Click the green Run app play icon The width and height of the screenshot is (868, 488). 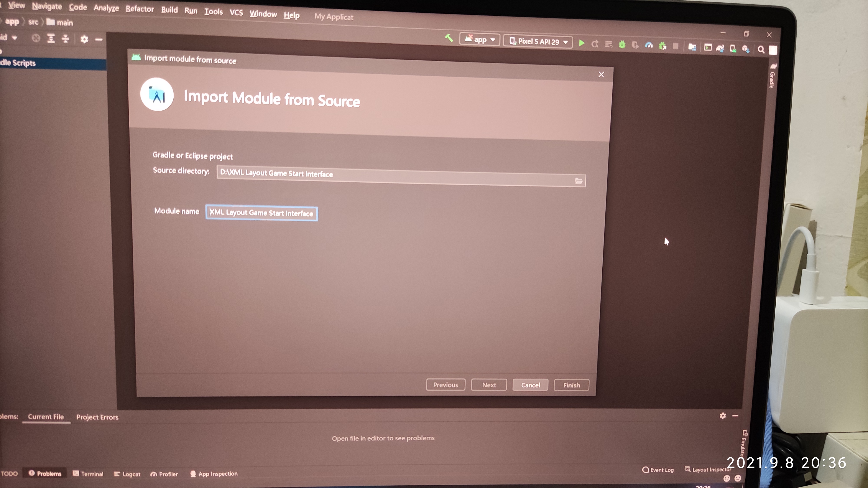[x=582, y=43]
